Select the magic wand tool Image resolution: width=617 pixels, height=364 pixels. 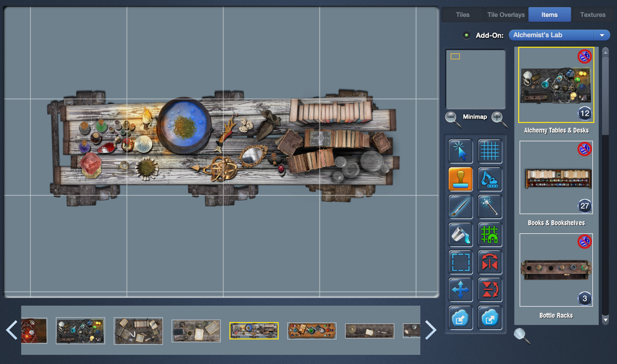coord(490,207)
